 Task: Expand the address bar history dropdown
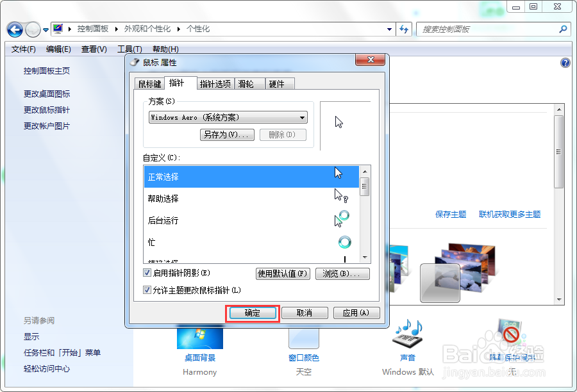pos(390,29)
